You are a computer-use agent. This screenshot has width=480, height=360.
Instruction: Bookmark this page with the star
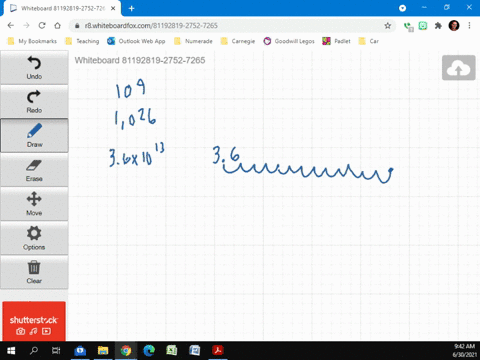tap(387, 26)
